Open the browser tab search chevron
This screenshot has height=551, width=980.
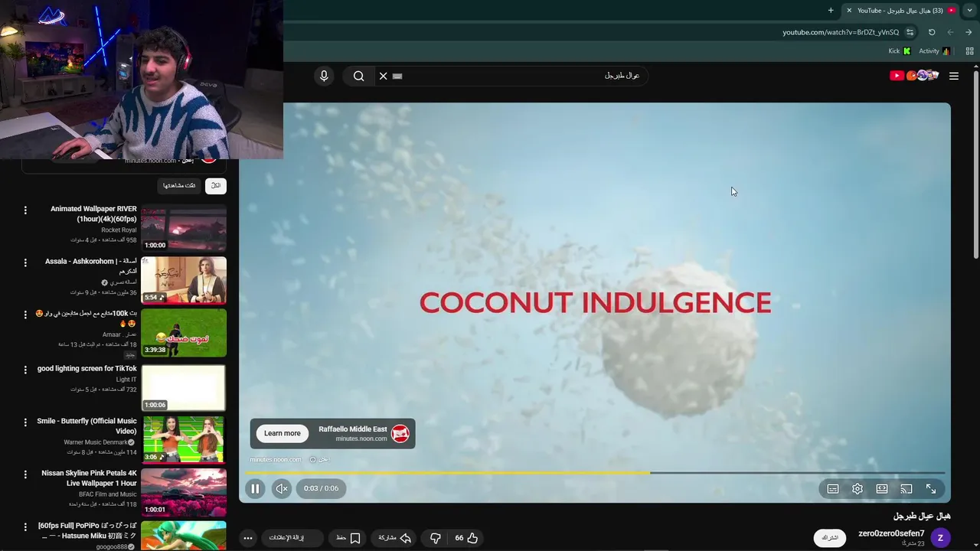coord(970,11)
